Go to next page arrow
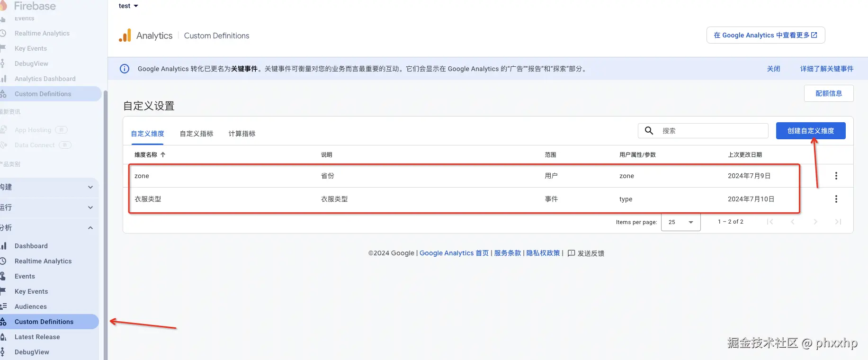 click(x=815, y=222)
